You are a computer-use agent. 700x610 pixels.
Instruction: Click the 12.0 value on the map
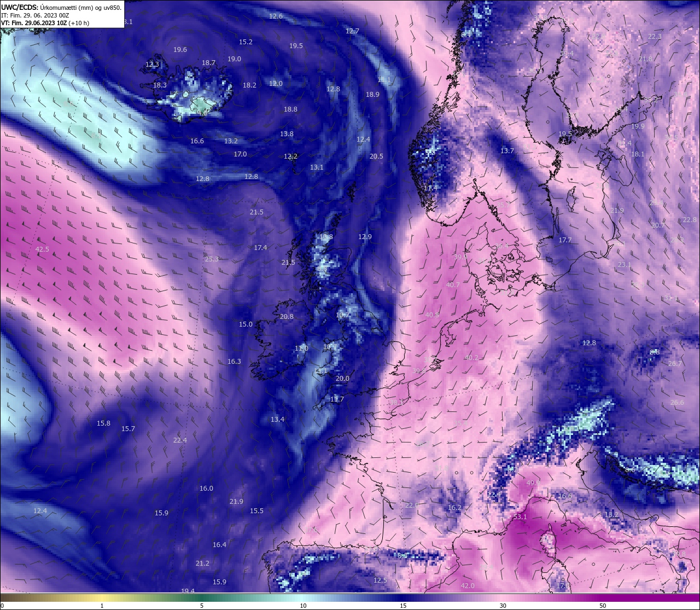[x=276, y=84]
